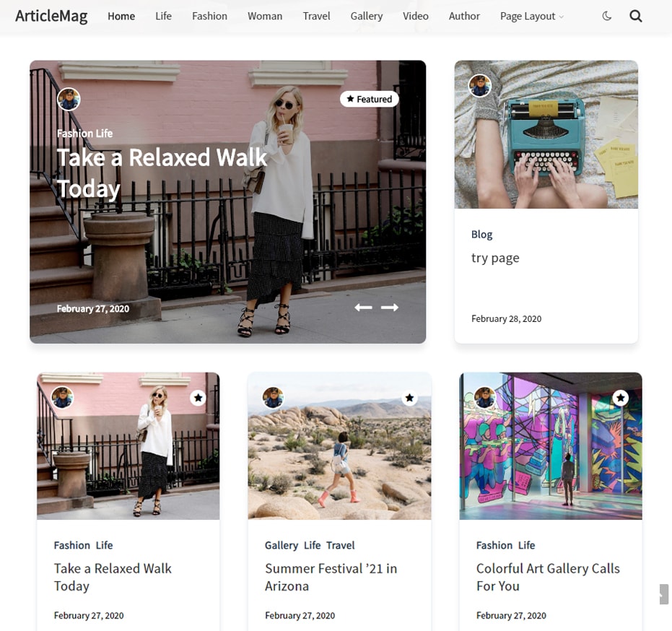The image size is (672, 631).
Task: Open Colorful Art Gallery Calls For You title
Action: click(548, 577)
